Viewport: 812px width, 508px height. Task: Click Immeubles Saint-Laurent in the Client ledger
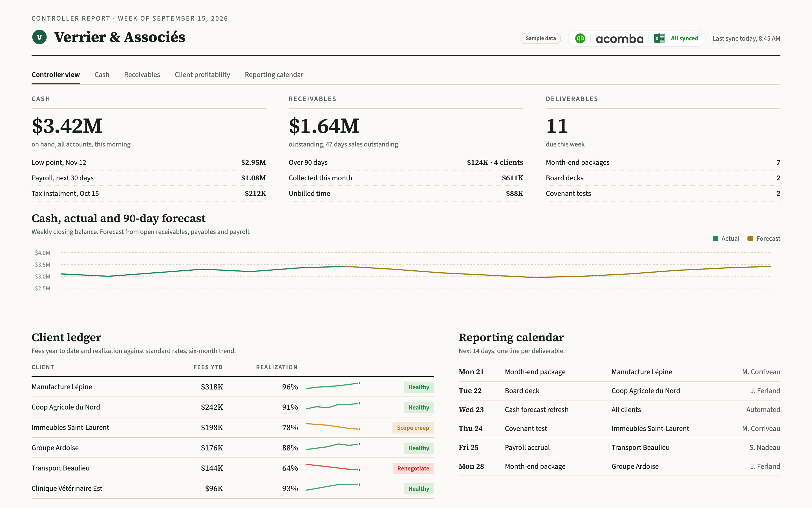point(70,428)
